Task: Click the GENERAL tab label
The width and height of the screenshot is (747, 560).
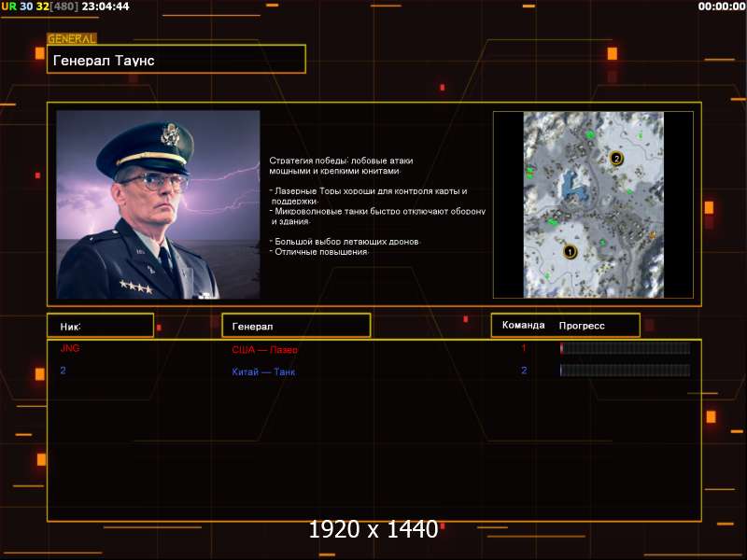Action: coord(72,38)
